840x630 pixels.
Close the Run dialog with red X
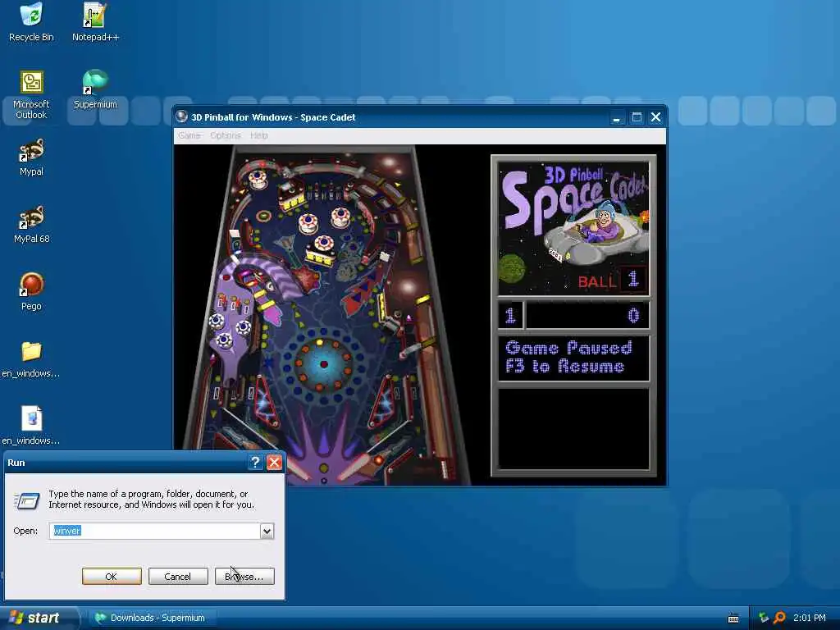click(274, 463)
